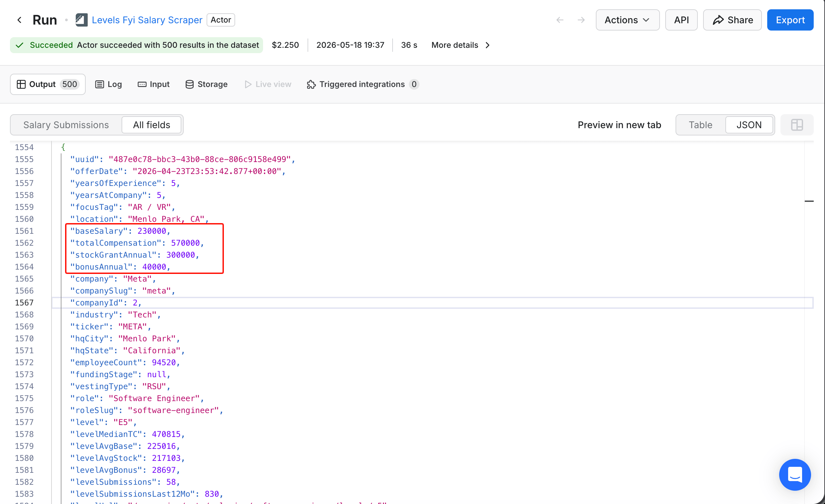The width and height of the screenshot is (825, 504).
Task: Select All fields view
Action: tap(151, 125)
